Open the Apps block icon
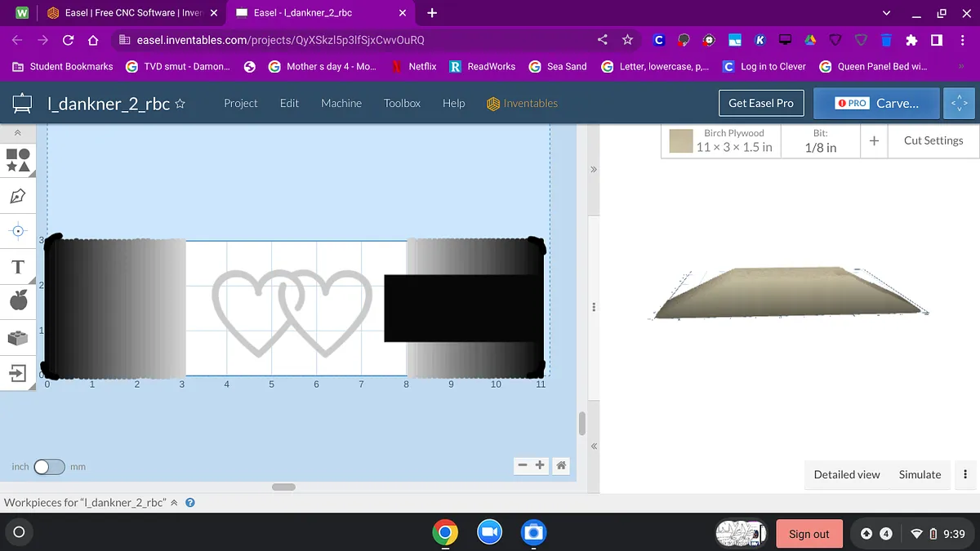 tap(18, 337)
